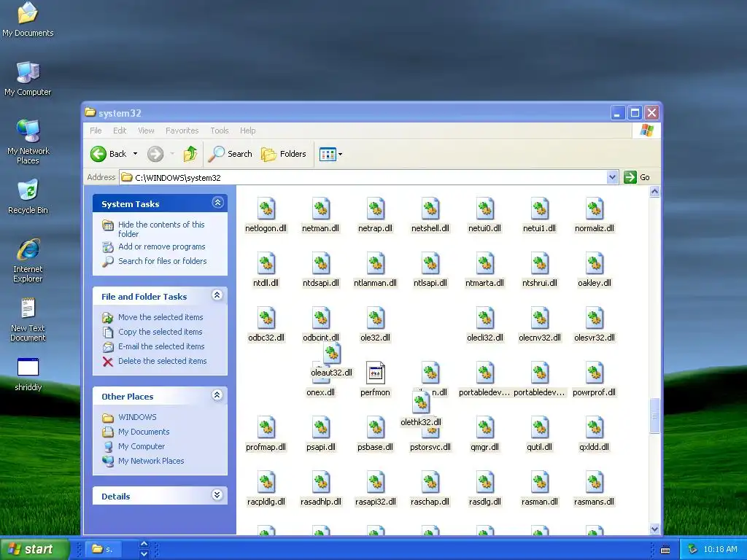Screen dimensions: 747x560
Task: Select the Recycle Bin desktop icon
Action: tap(28, 197)
